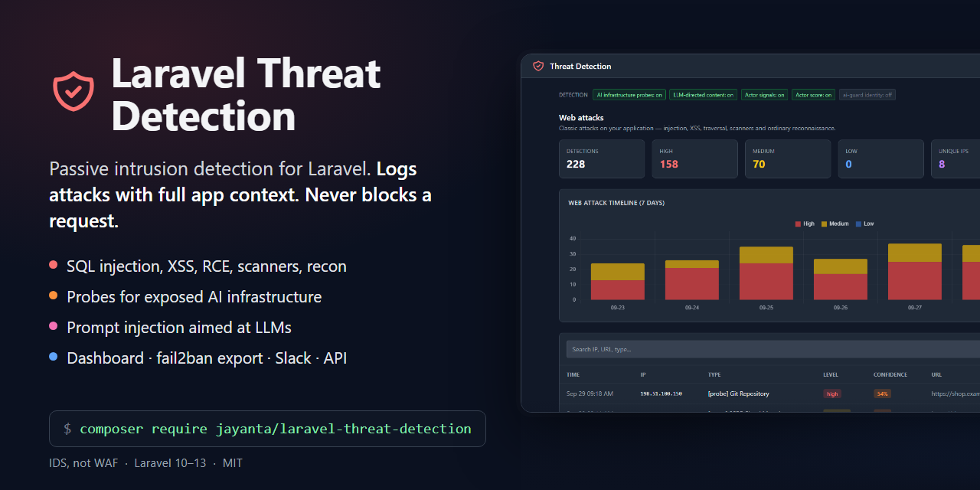Screen dimensions: 980x490
Task: Click the 'Sep 29 09:18 AM' time cell
Action: point(590,394)
